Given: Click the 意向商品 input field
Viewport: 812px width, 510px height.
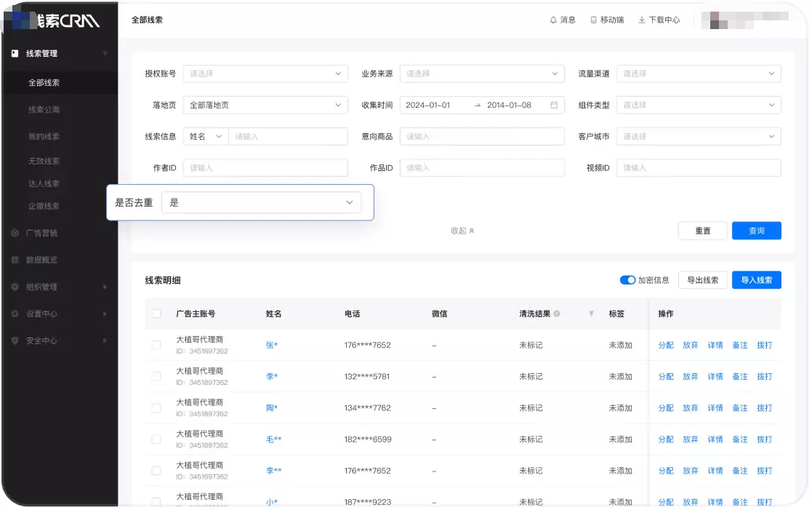Looking at the screenshot, I should tap(482, 136).
